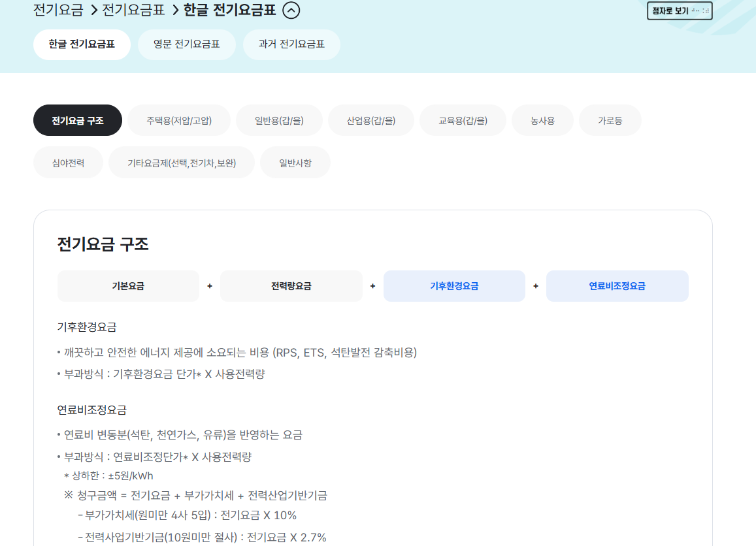Open the 교육용(갑/을) category tab
The height and width of the screenshot is (546, 756).
coord(463,120)
